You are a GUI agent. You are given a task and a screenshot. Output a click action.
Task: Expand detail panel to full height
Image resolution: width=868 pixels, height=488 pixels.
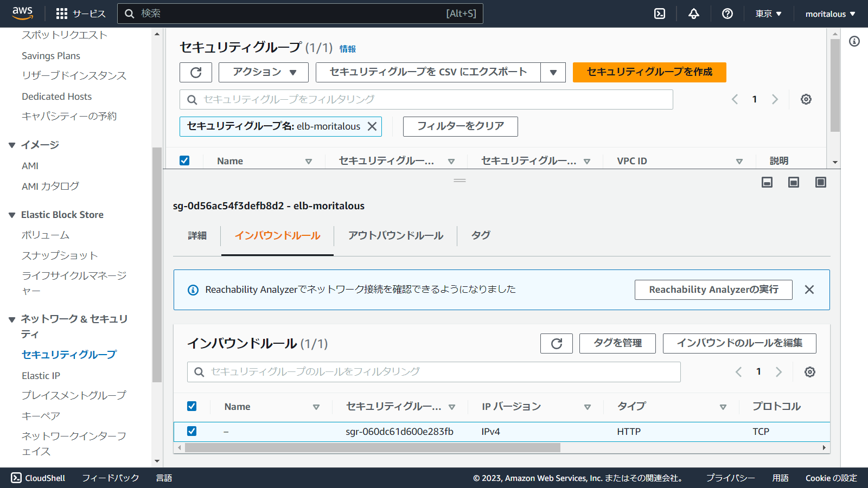point(821,182)
